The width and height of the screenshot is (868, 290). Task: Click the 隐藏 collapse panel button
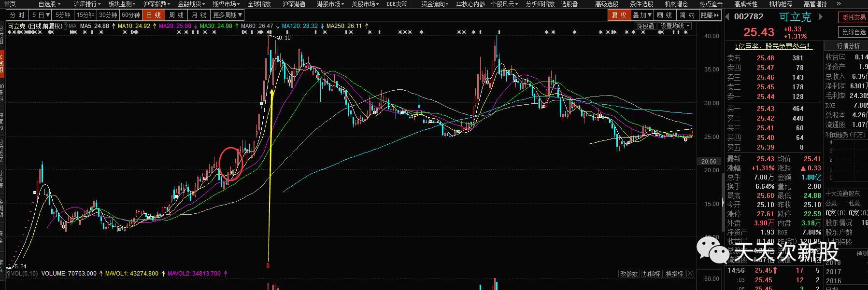(709, 15)
